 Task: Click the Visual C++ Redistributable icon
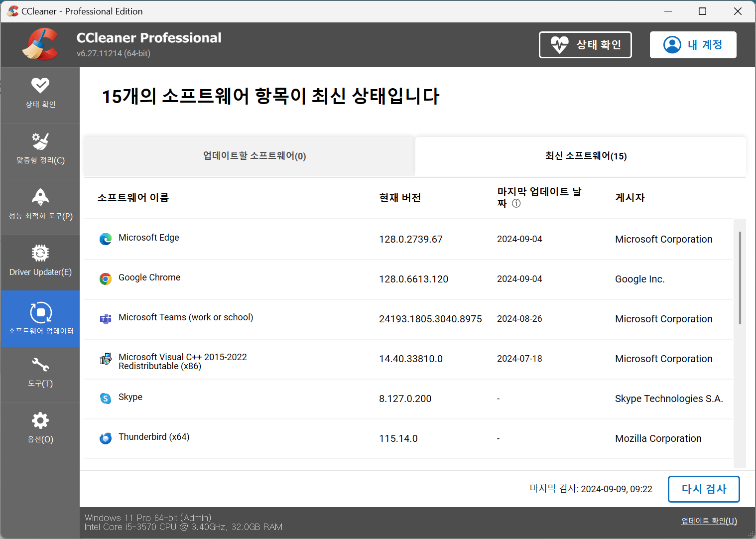106,359
